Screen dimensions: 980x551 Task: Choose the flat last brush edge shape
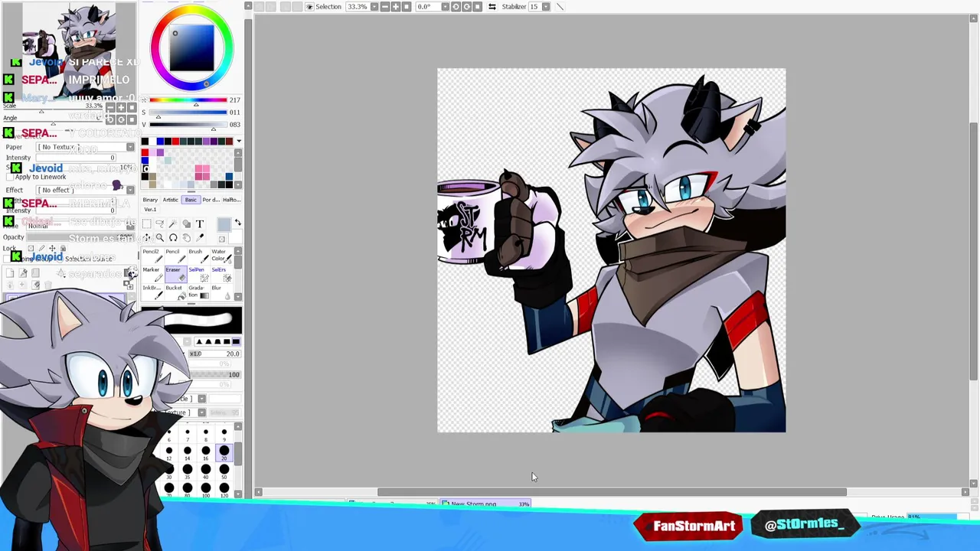(x=236, y=341)
